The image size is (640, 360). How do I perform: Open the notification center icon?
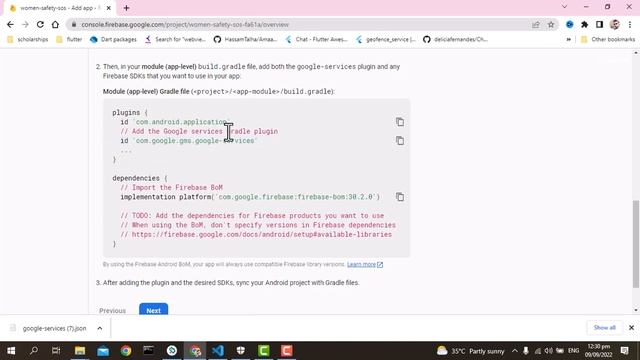click(x=624, y=351)
